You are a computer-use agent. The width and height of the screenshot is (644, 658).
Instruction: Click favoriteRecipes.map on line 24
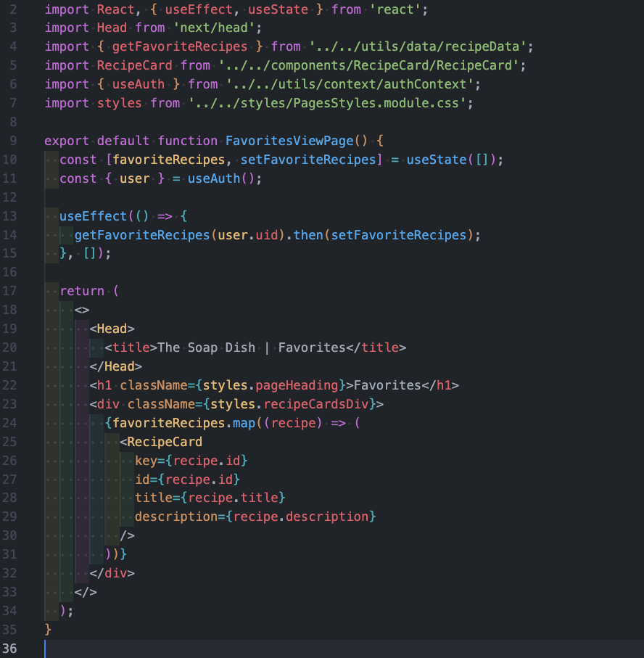click(x=183, y=422)
